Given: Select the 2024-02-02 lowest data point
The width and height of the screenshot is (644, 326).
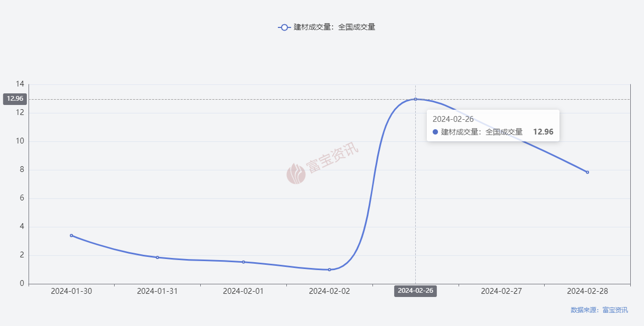Looking at the screenshot, I should click(x=329, y=270).
